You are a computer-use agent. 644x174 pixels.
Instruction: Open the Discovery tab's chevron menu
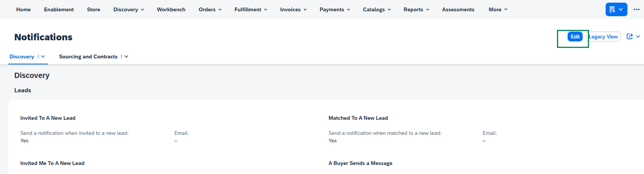point(43,56)
